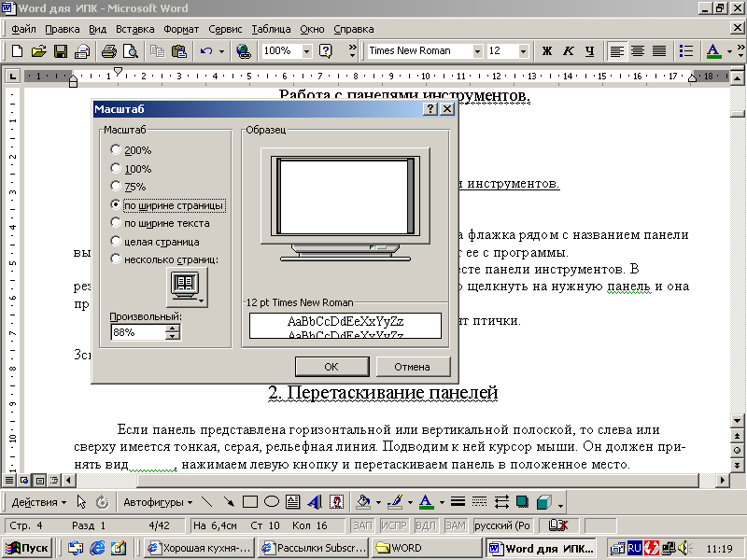Open the Вид menu

(97, 29)
